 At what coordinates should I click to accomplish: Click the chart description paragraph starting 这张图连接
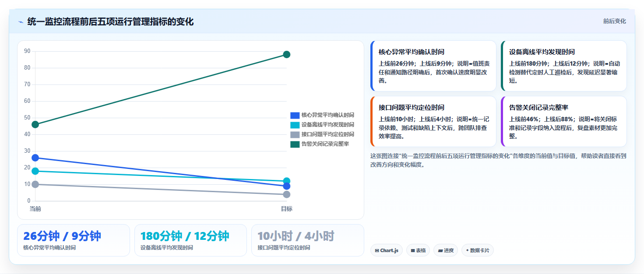498,160
